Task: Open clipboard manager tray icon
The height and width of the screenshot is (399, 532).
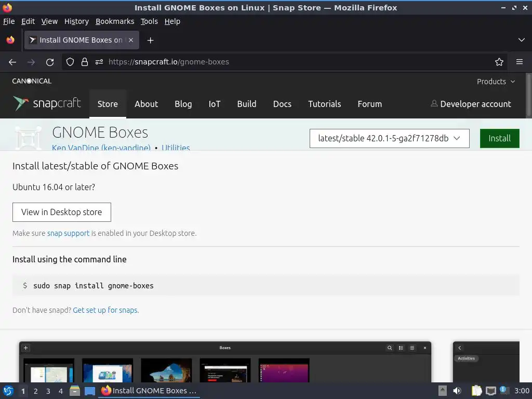Action: pos(476,391)
